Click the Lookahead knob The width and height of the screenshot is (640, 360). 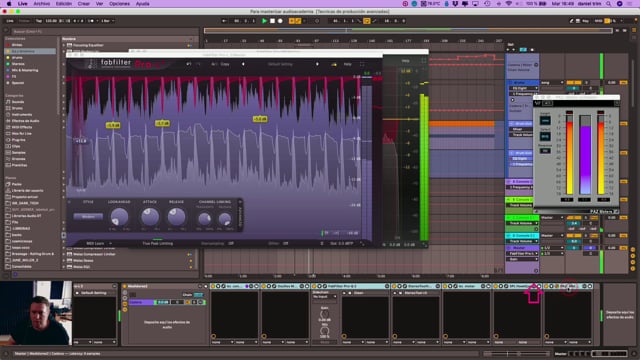click(119, 217)
